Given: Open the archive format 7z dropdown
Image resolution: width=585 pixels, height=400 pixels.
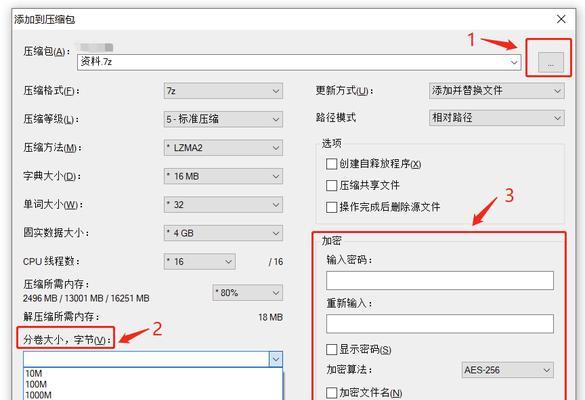Looking at the screenshot, I should tap(223, 91).
